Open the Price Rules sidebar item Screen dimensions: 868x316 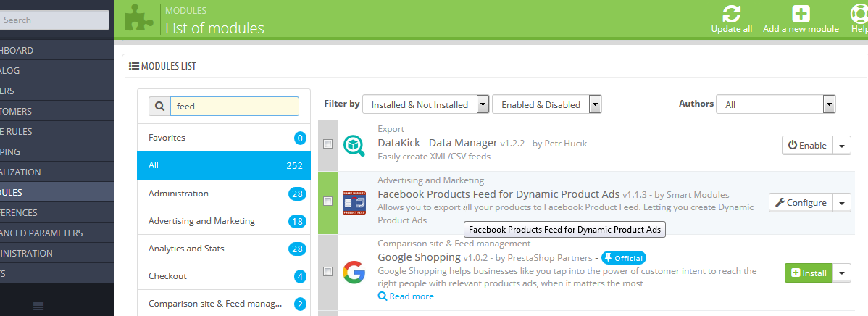[57, 132]
